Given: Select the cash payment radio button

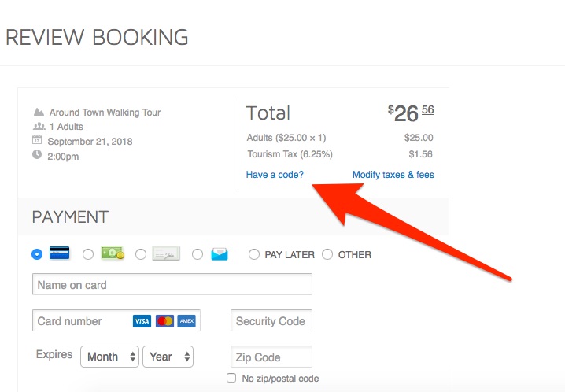Looking at the screenshot, I should click(x=88, y=254).
